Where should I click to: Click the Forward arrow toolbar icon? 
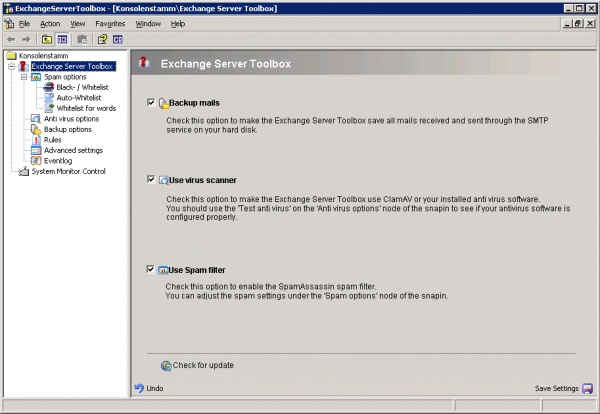click(x=26, y=39)
